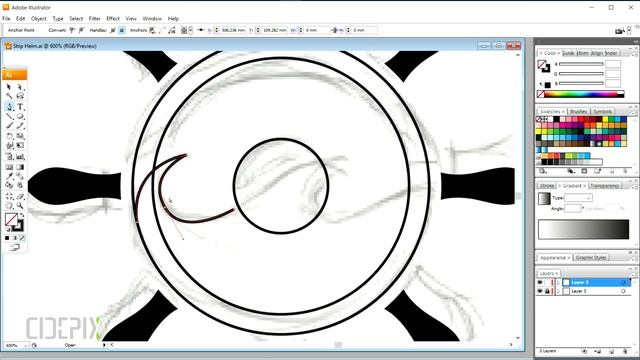This screenshot has width=640, height=360.
Task: Open the Help menu
Action: [173, 19]
